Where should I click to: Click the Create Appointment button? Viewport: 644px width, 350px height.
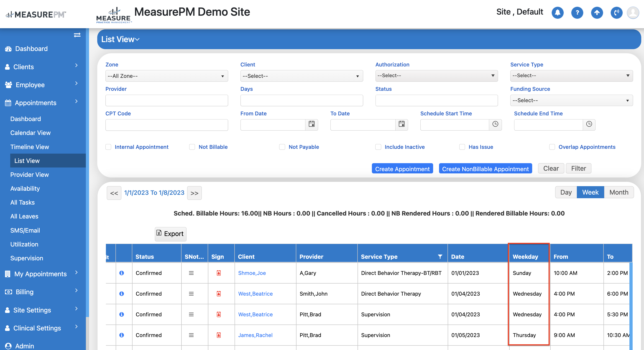click(402, 169)
